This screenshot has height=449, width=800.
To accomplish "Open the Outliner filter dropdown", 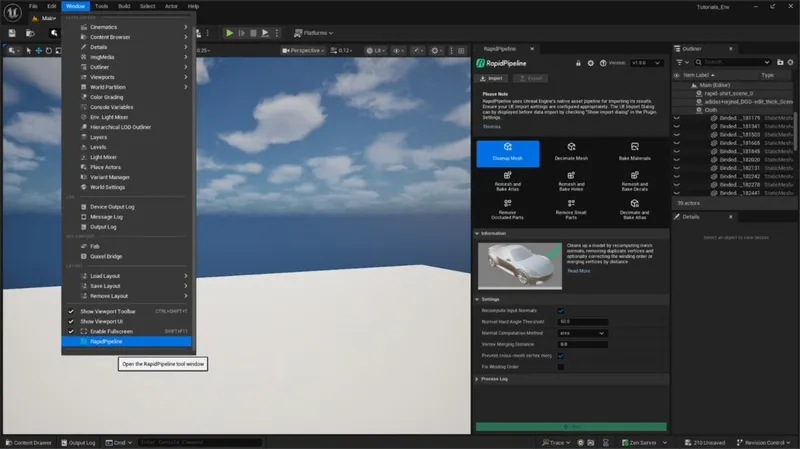I will click(x=682, y=62).
